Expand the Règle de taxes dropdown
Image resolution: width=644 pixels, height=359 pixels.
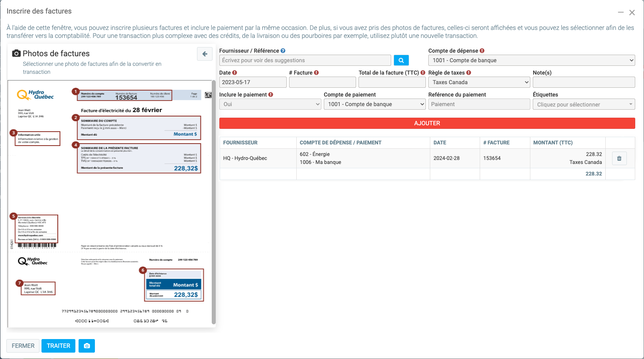pyautogui.click(x=479, y=82)
